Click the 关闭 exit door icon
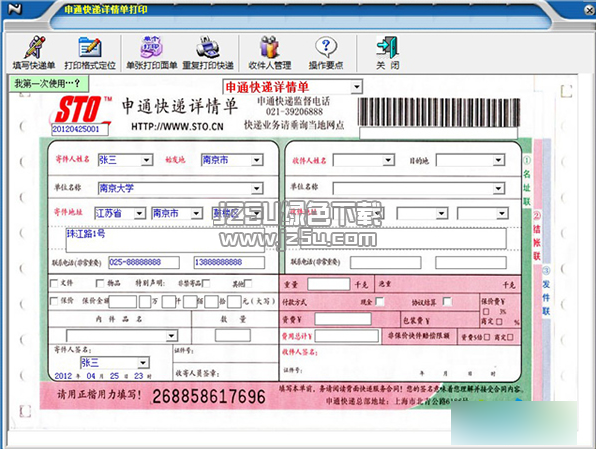Screen dimensions: 596x449 [387, 52]
